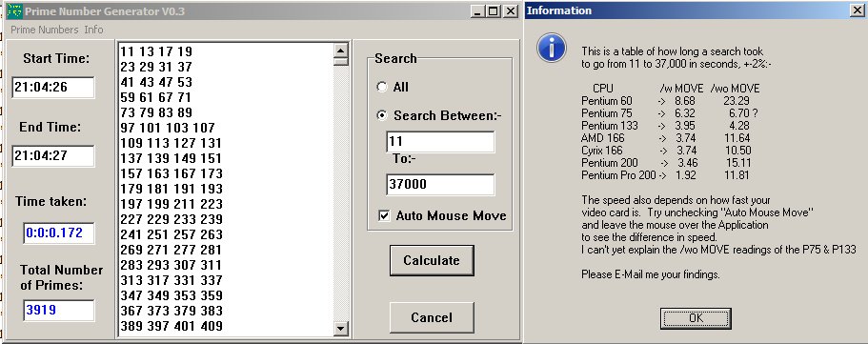This screenshot has width=868, height=344.
Task: Click the Time taken field showing 0:0:0.172
Action: point(59,233)
